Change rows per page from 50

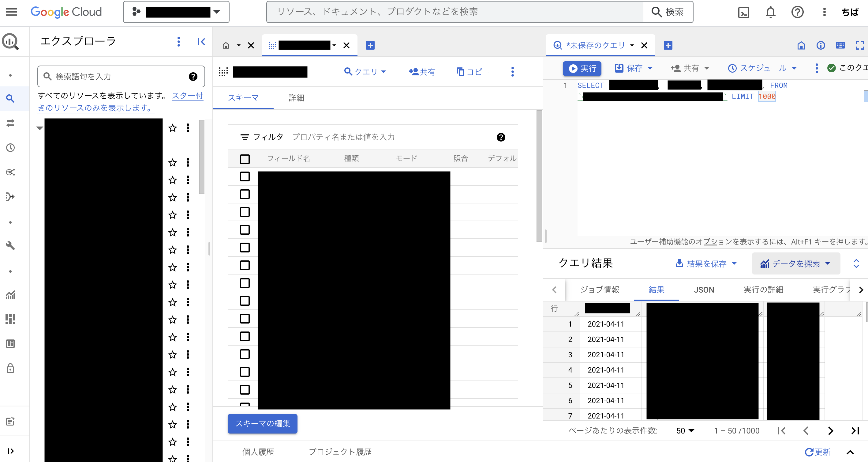[x=684, y=431]
